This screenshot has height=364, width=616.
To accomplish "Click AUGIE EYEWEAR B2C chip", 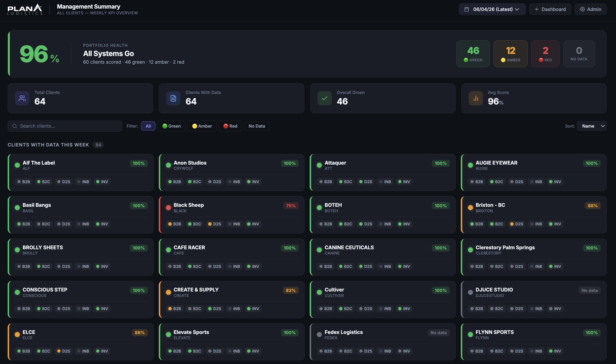I will point(497,182).
